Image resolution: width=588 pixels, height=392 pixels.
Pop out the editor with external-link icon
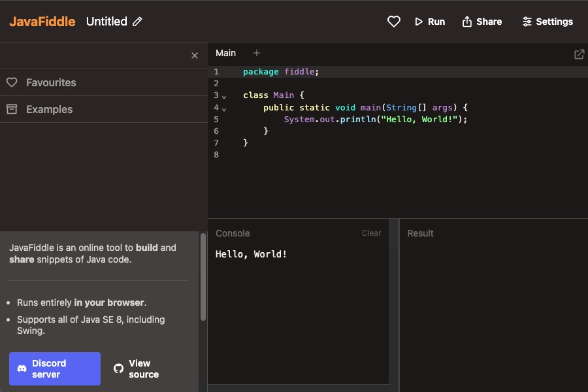579,54
